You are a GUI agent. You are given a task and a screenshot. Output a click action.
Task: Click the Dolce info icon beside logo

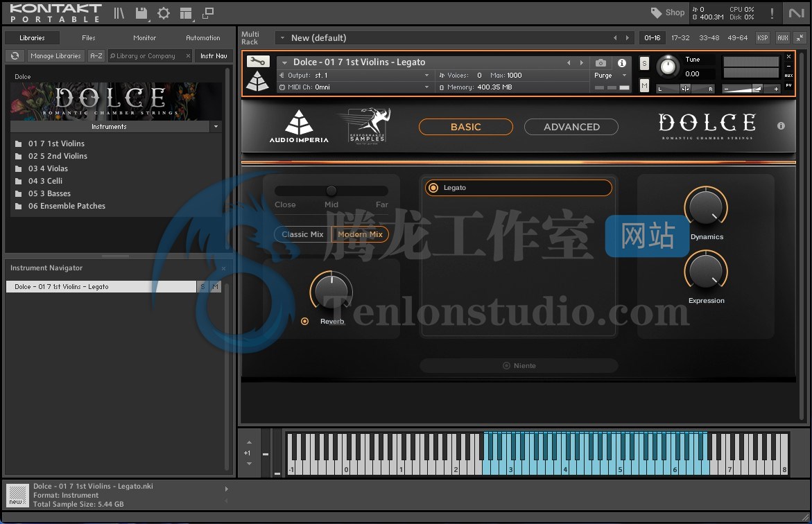[x=781, y=126]
